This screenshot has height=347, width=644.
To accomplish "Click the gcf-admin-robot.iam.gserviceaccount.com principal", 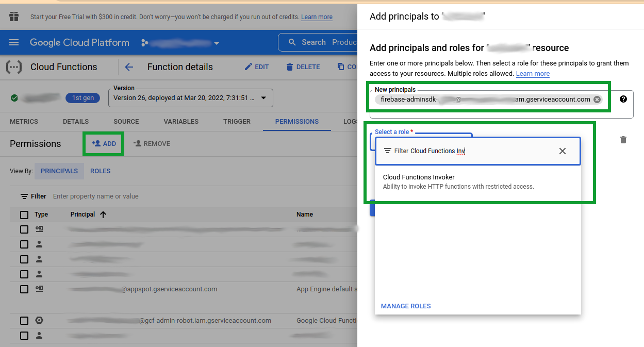I will pos(205,321).
